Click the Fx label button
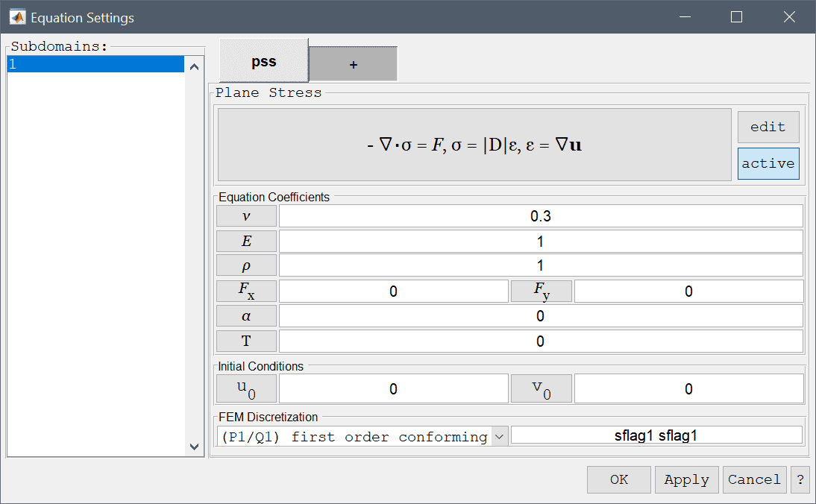This screenshot has width=816, height=504. (246, 291)
